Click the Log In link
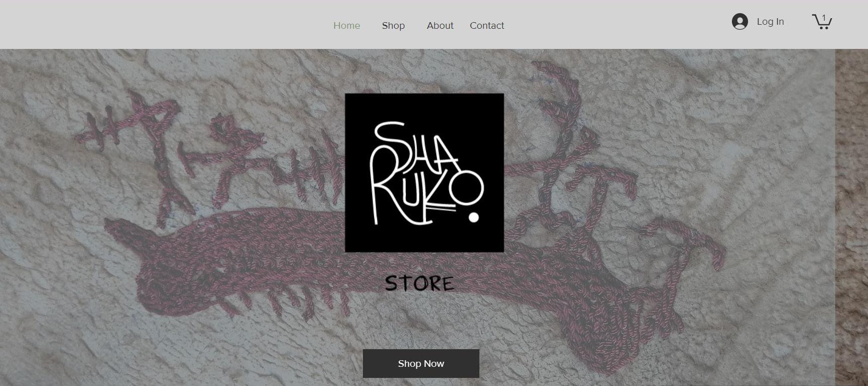The image size is (868, 386). [770, 22]
